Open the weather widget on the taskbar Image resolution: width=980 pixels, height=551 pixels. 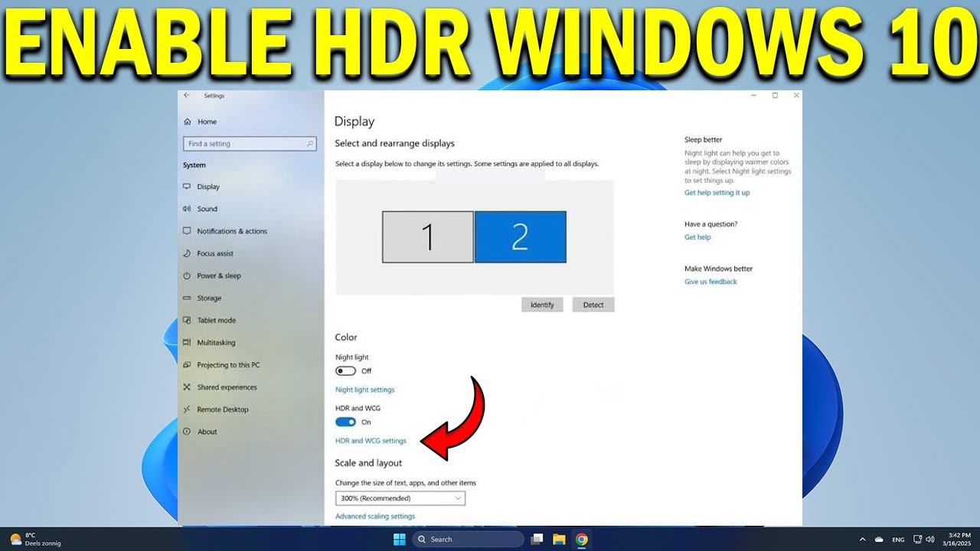pyautogui.click(x=34, y=540)
